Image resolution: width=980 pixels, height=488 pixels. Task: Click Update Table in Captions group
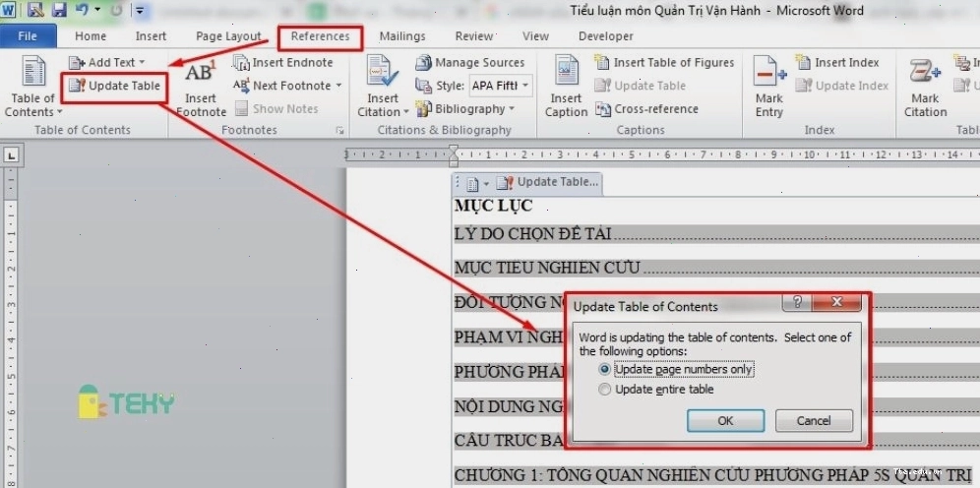coord(640,86)
